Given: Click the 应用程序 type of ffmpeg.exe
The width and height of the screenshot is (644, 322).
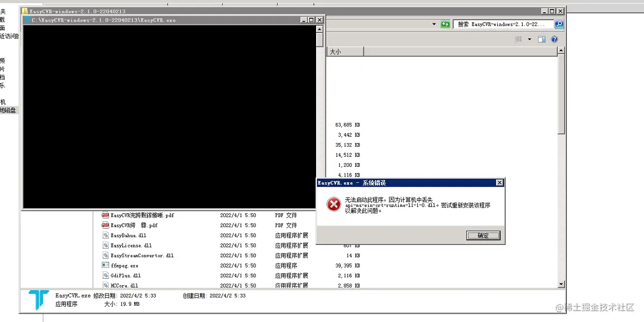Looking at the screenshot, I should coord(286,265).
